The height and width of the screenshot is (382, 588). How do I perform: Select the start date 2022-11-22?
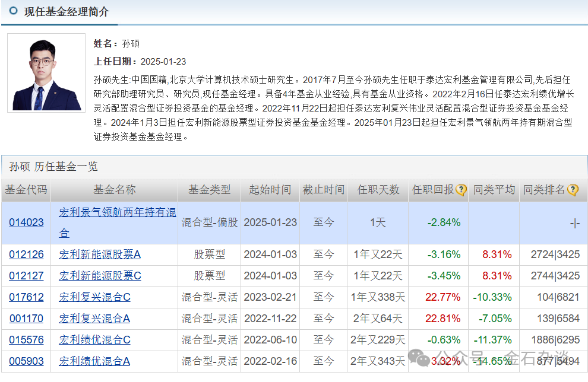tap(270, 319)
